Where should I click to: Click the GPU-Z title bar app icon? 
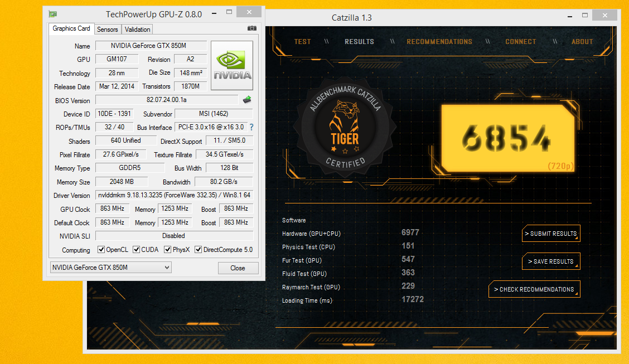pyautogui.click(x=53, y=14)
